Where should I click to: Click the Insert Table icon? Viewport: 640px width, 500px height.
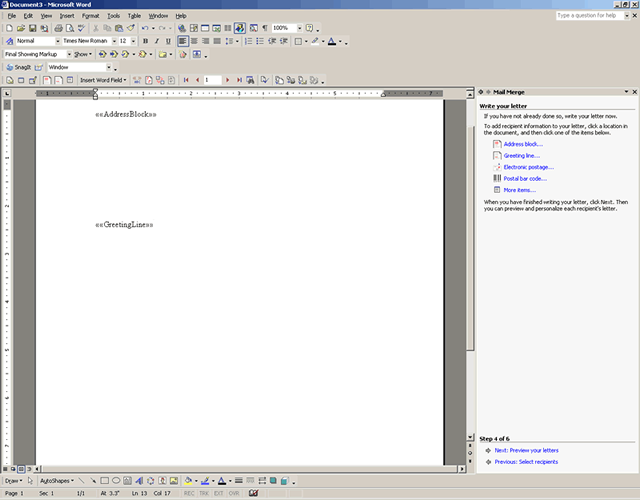click(x=205, y=28)
